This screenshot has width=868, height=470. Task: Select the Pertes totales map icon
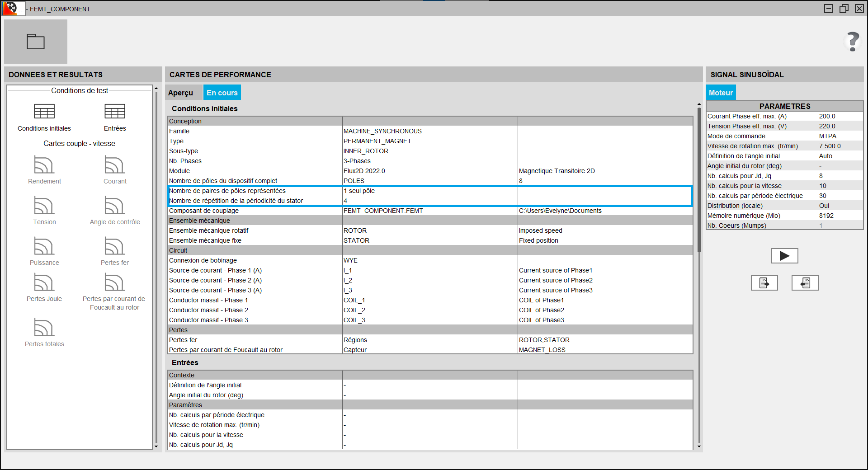tap(44, 327)
